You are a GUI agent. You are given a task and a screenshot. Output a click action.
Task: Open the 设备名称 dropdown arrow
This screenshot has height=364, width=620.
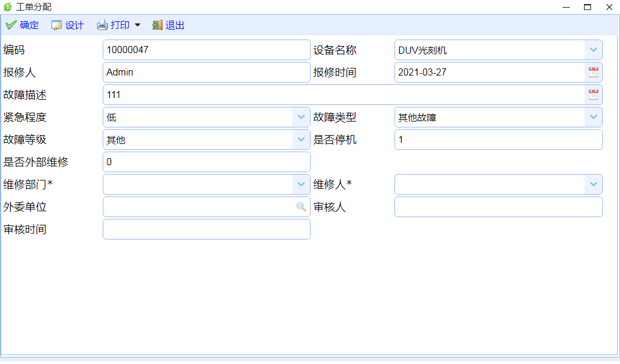593,50
